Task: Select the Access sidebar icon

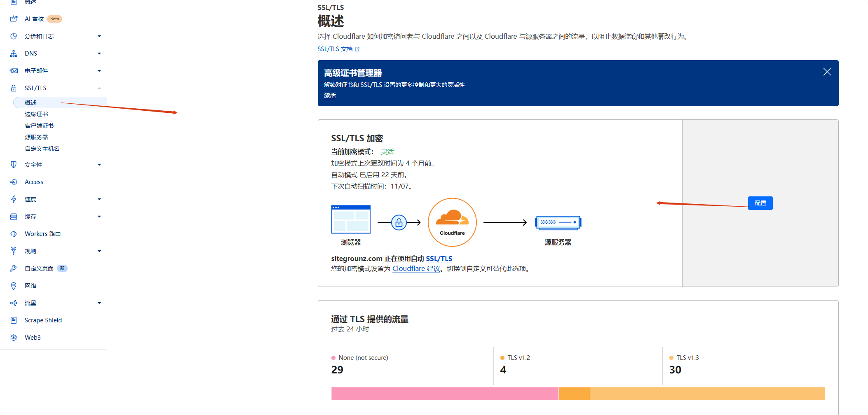Action: click(14, 182)
